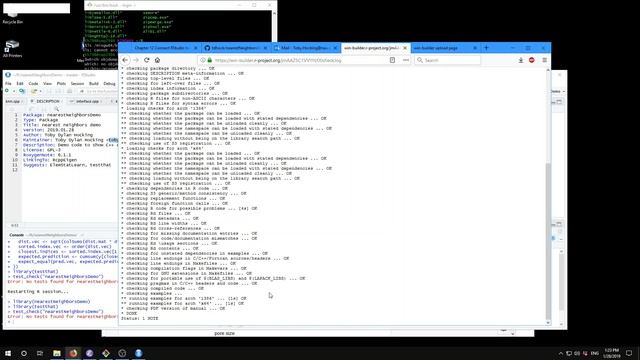Viewport: 640px width, 360px height.
Task: Open RStudio Edit menu
Action: tap(20, 84)
